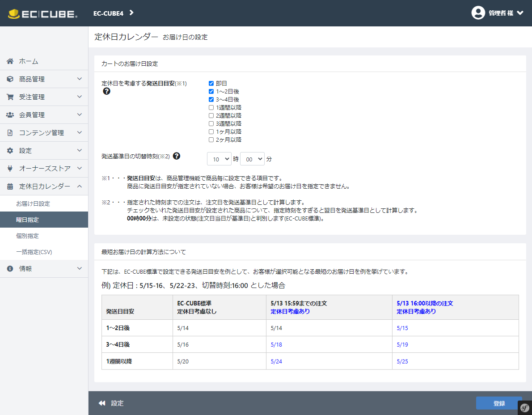The image size is (532, 415).
Task: Expand 会員管理 chevron
Action: tap(80, 114)
